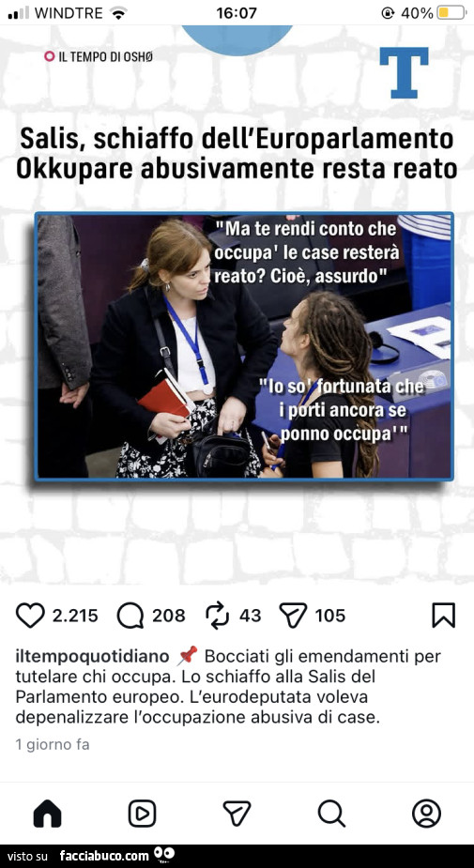Share post using the paper plane icon
This screenshot has height=868, width=474.
[293, 616]
